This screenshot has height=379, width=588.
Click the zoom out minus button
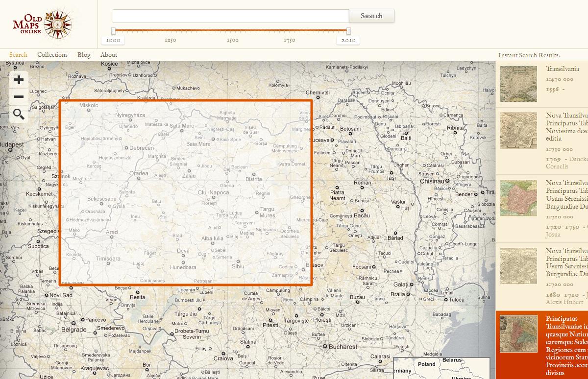[19, 97]
